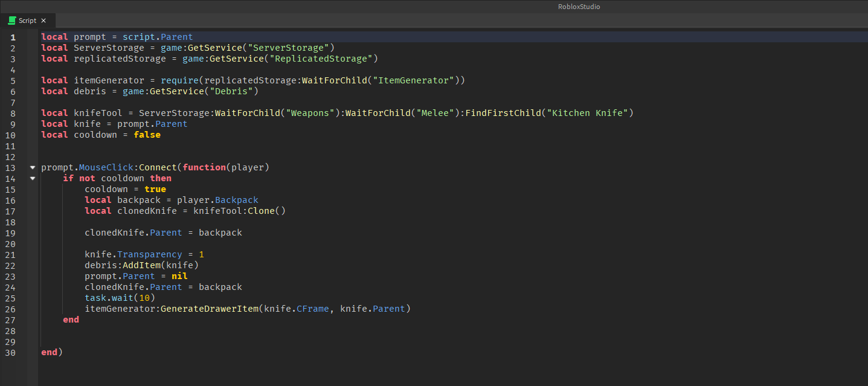Screen dimensions: 868x386
Task: Collapse the prompt.MouseClick function at line 13
Action: pyautogui.click(x=33, y=167)
